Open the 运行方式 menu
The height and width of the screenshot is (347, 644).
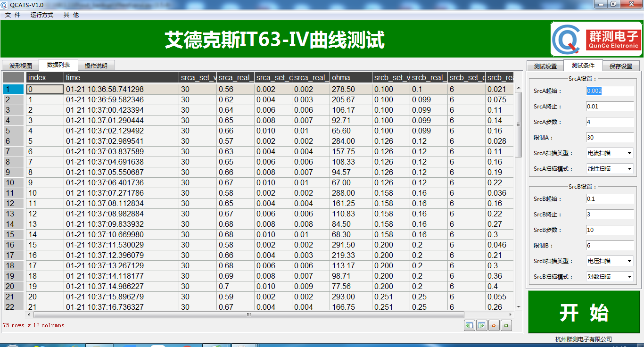[42, 15]
